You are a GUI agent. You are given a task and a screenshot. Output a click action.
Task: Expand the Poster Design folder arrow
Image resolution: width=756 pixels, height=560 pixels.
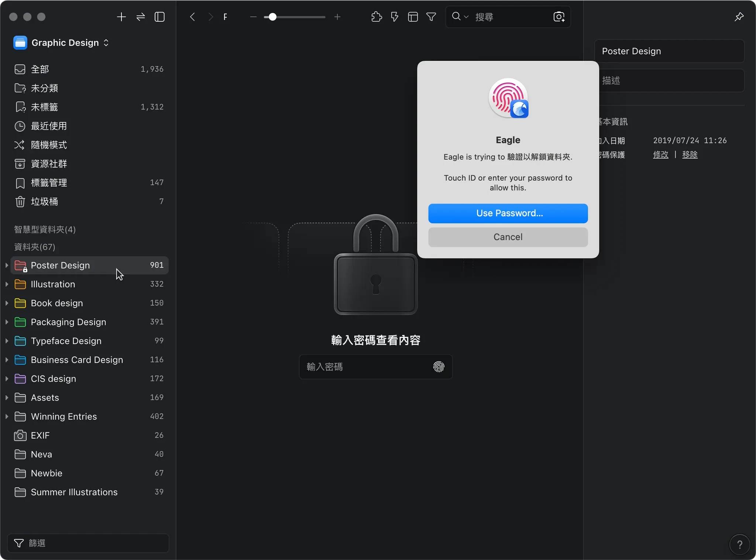(7, 265)
